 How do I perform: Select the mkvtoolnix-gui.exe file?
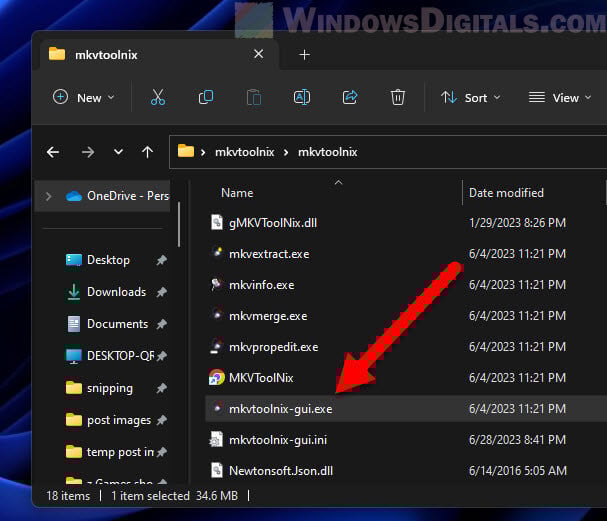(x=406, y=409)
